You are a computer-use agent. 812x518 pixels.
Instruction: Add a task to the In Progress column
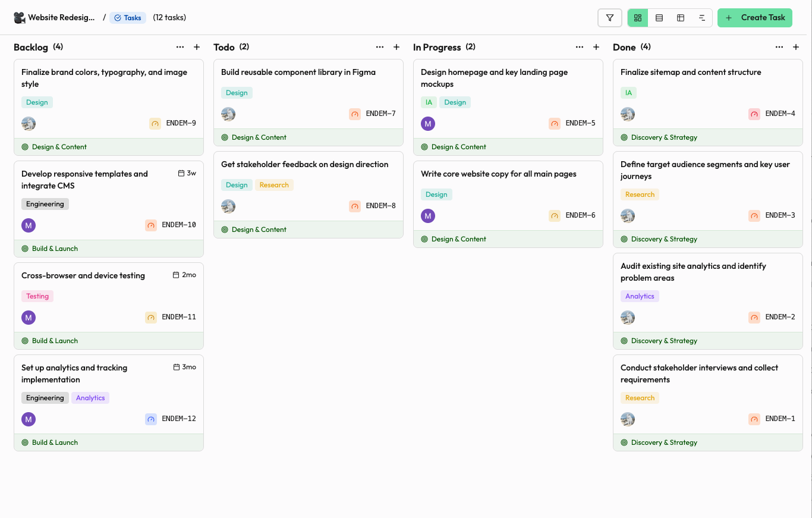click(x=596, y=46)
